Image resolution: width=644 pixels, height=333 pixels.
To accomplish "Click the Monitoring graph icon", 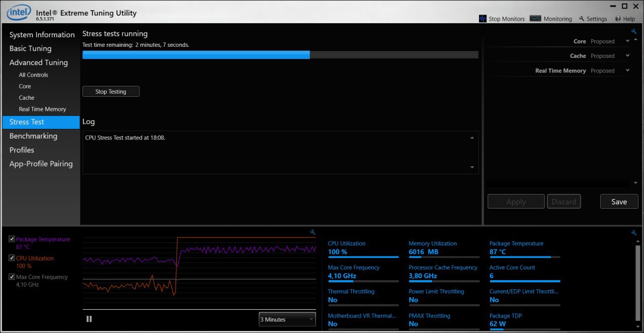I will click(x=535, y=19).
